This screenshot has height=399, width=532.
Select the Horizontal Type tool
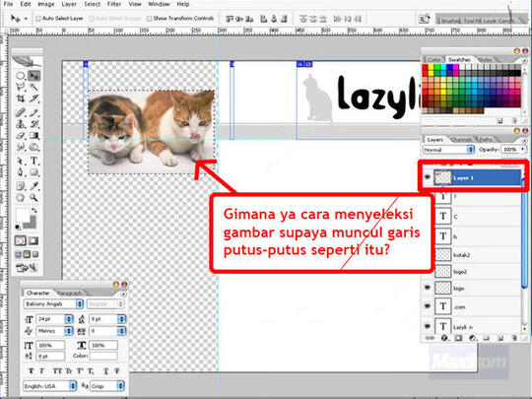tap(33, 161)
